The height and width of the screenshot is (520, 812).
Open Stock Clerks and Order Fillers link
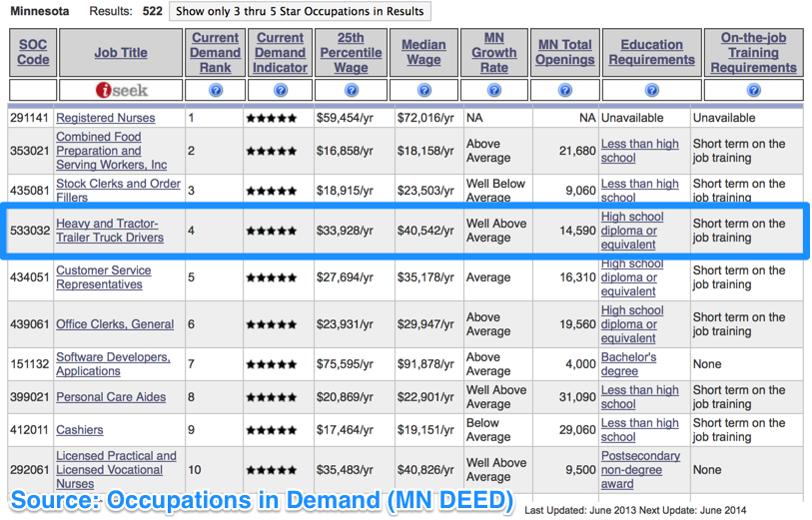coord(118,191)
